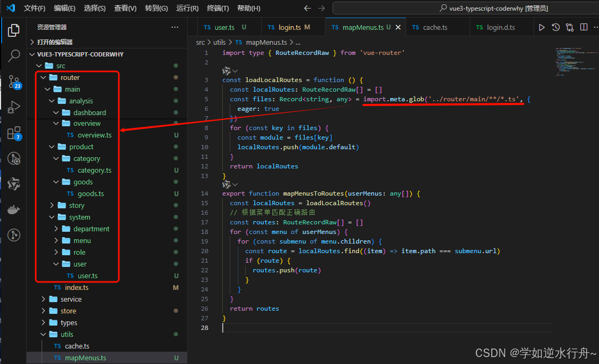The height and width of the screenshot is (364, 599).
Task: Open Explorer panel more actions (...)
Action: point(175,27)
